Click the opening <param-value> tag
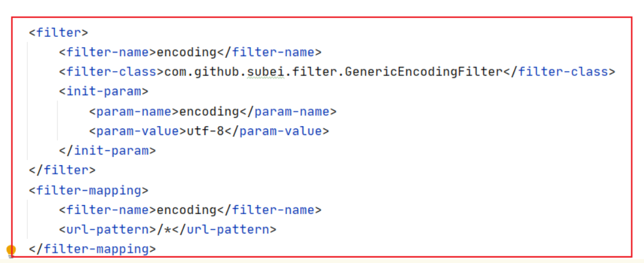Image resolution: width=644 pixels, height=263 pixels. point(137,131)
